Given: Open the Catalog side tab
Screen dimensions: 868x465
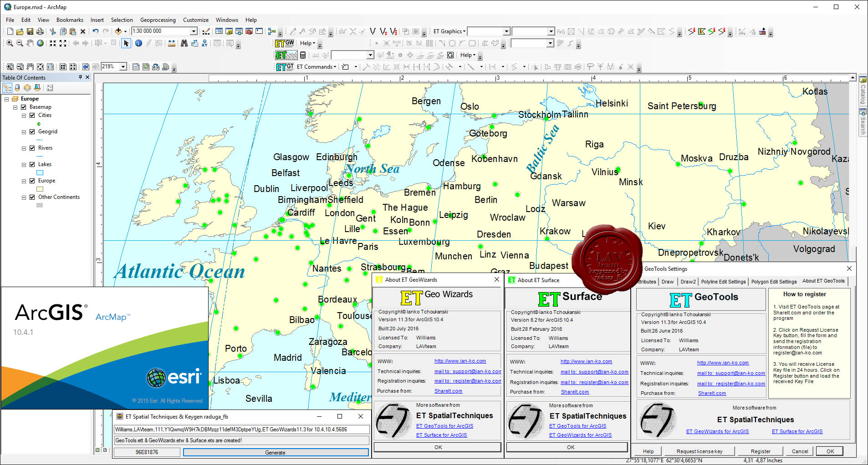Looking at the screenshot, I should click(x=863, y=91).
